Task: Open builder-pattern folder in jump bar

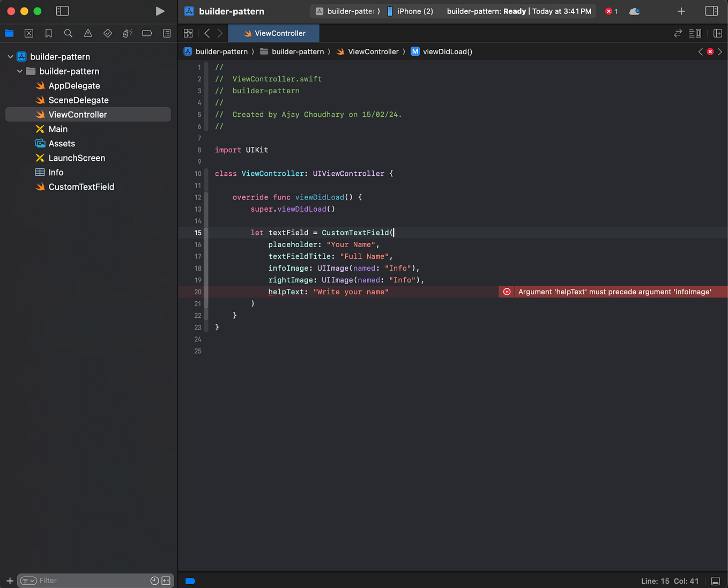Action: 292,51
